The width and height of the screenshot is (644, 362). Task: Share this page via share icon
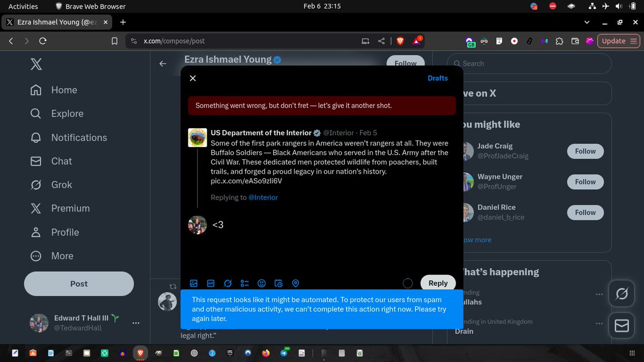382,41
